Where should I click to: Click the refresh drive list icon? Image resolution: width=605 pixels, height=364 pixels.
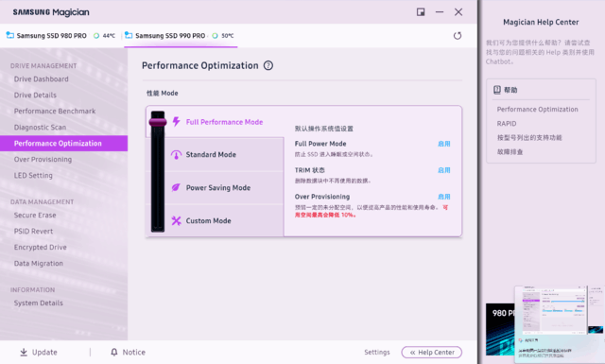tap(458, 36)
